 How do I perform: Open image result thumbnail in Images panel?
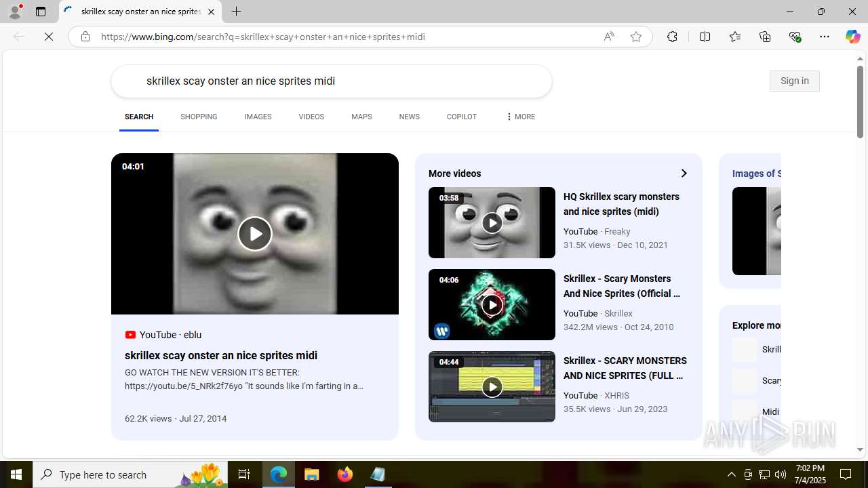coord(757,231)
